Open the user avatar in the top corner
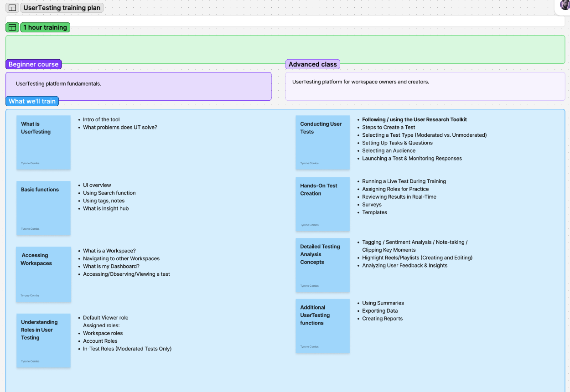Image resolution: width=570 pixels, height=392 pixels. tap(565, 5)
